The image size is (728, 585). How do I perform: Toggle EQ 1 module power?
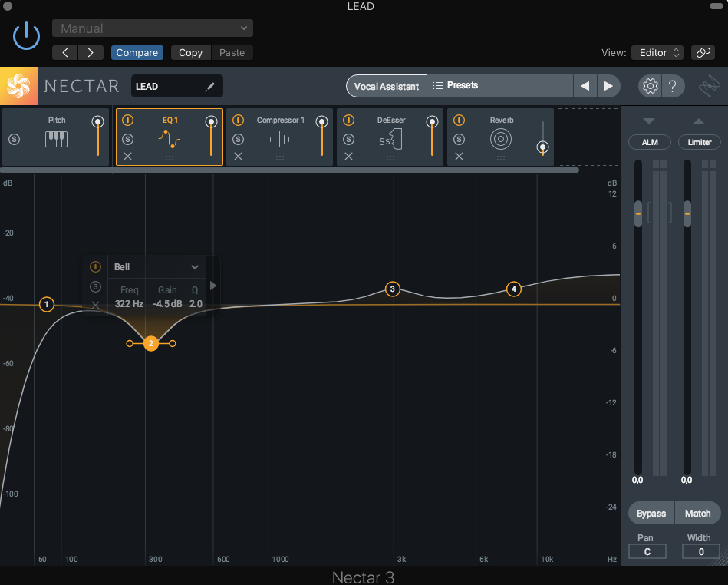coord(127,121)
